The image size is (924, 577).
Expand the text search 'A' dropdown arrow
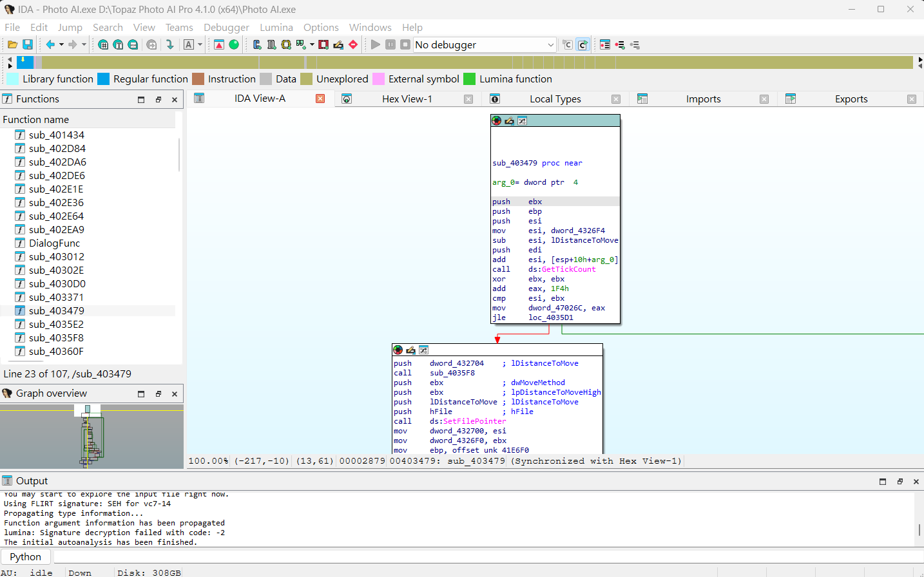tap(200, 44)
